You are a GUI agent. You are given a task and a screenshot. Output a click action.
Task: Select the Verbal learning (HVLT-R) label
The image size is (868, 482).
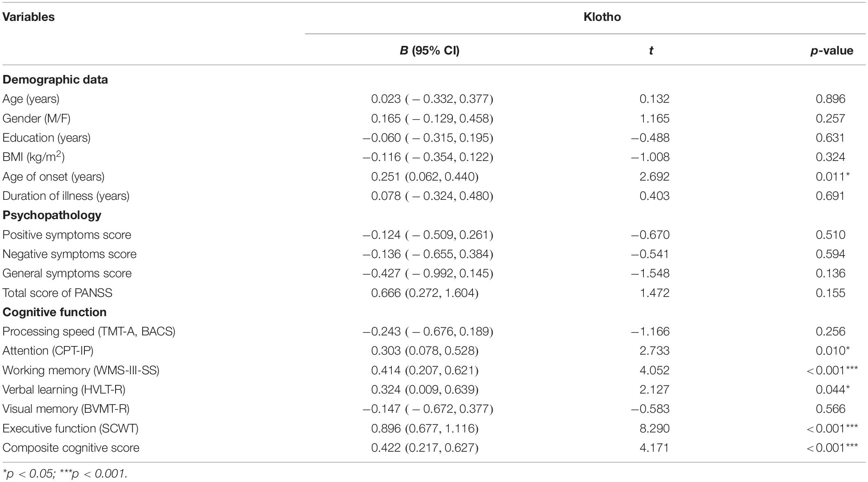[64, 389]
